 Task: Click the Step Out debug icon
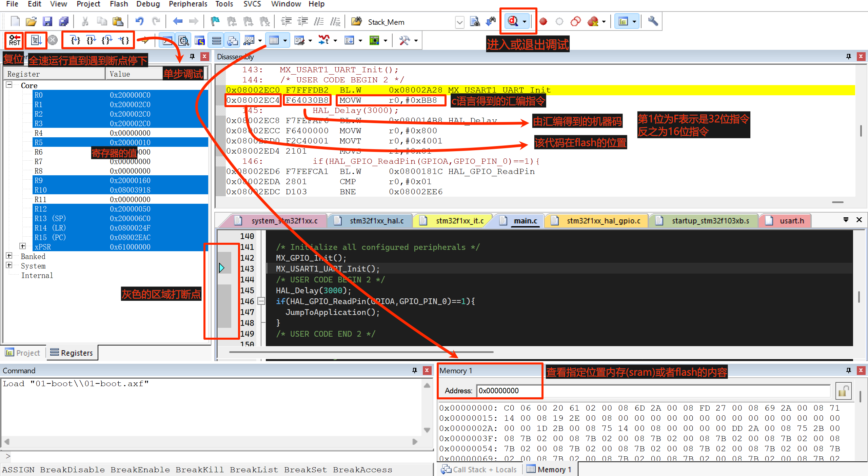(x=107, y=40)
